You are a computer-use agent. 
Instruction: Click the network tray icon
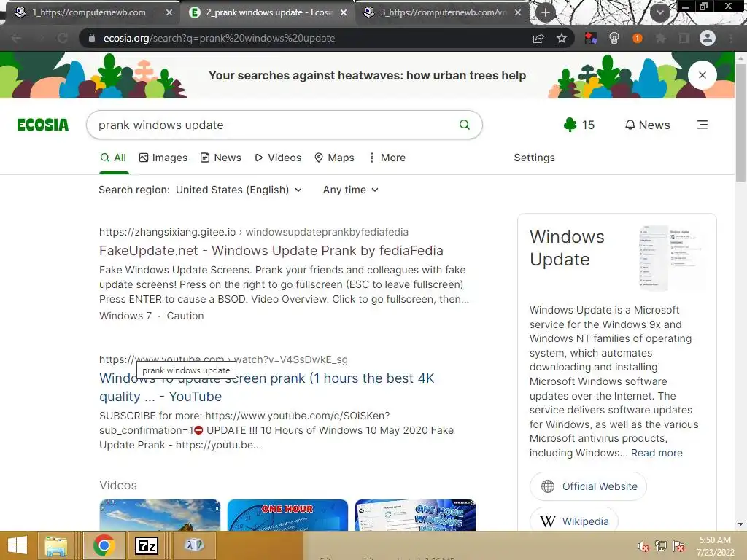(661, 546)
